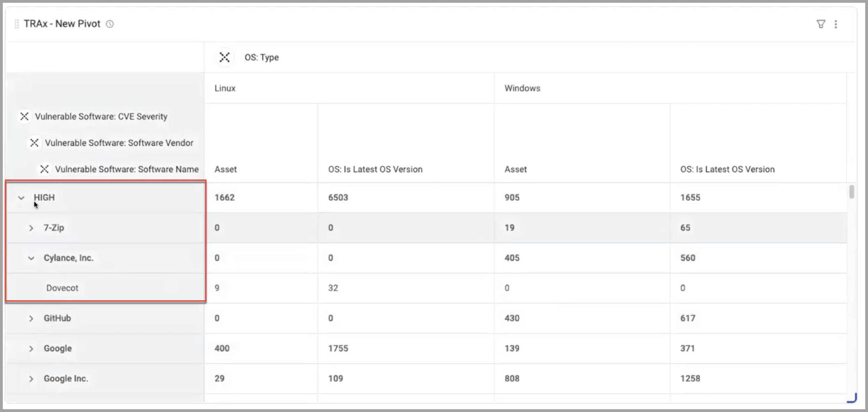Image resolution: width=868 pixels, height=412 pixels.
Task: Expand the 7-Zip vendor row
Action: point(31,228)
